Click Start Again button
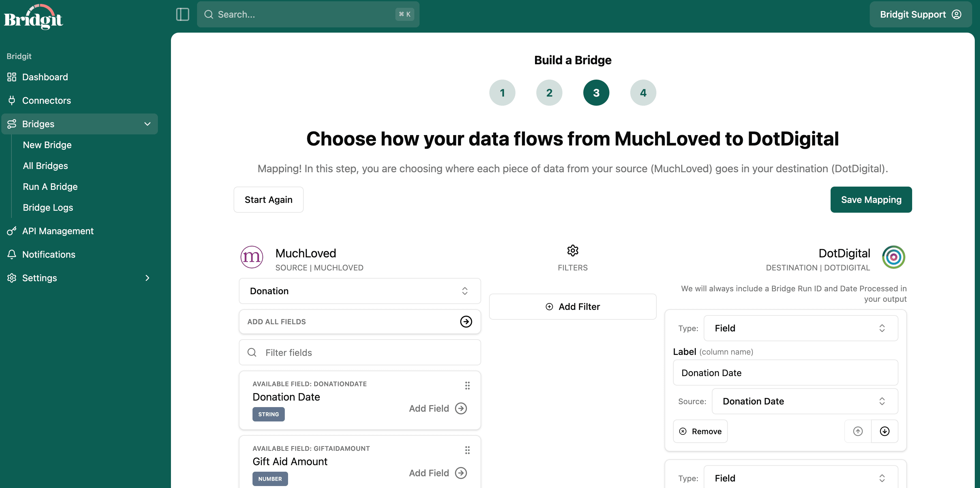The width and height of the screenshot is (980, 488). [x=268, y=200]
